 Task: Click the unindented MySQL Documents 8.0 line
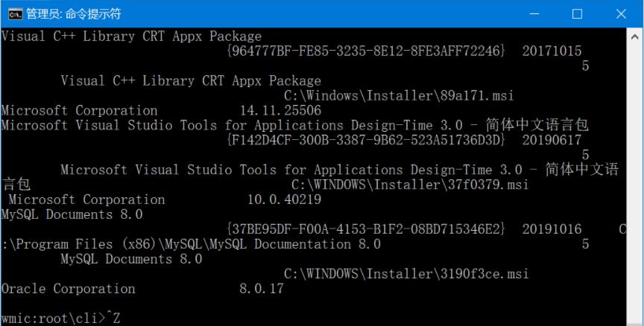click(x=72, y=214)
